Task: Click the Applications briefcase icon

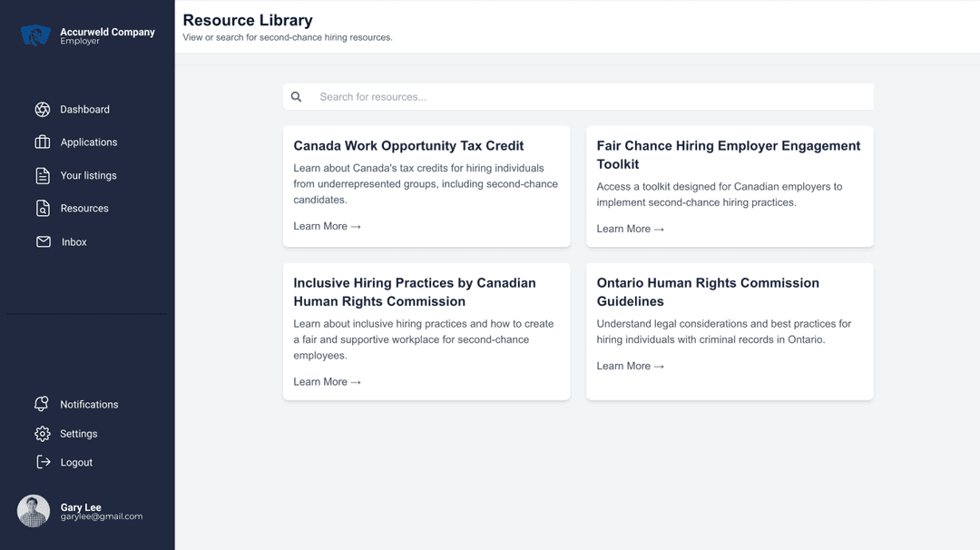Action: coord(43,142)
